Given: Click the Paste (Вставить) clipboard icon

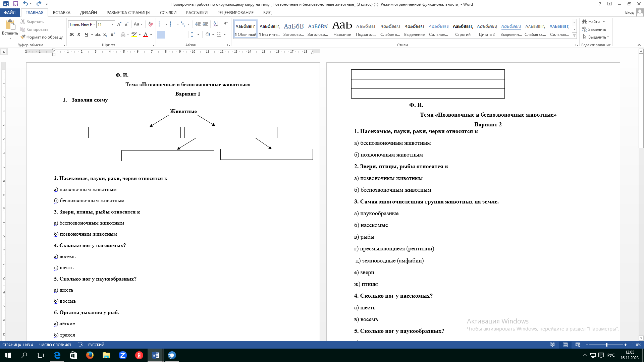Looking at the screenshot, I should tap(10, 25).
